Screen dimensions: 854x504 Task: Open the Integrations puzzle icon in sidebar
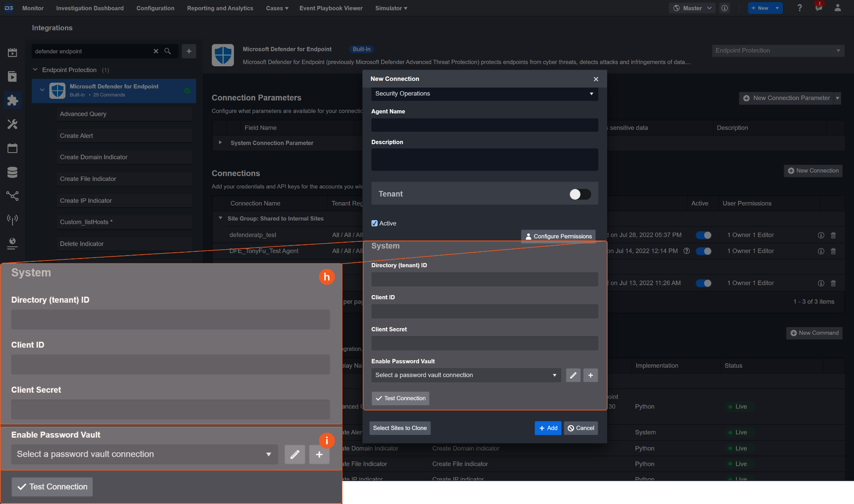point(13,100)
